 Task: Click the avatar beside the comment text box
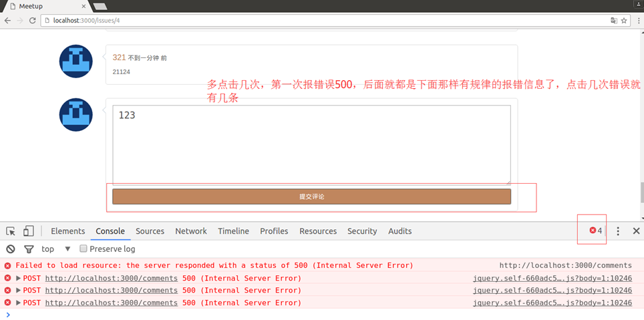tap(76, 115)
